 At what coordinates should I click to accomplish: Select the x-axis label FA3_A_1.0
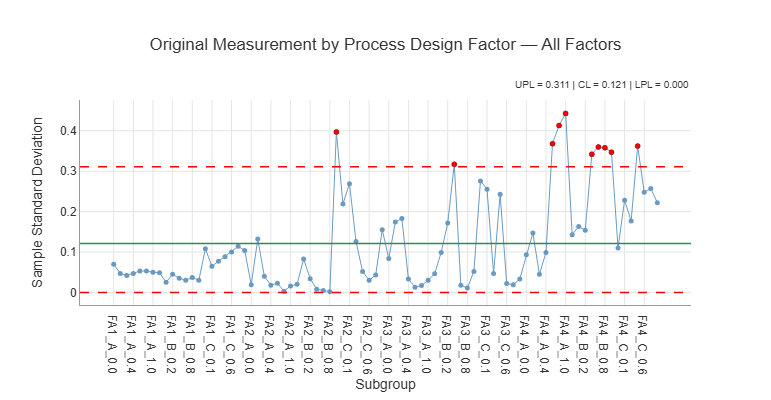[427, 344]
